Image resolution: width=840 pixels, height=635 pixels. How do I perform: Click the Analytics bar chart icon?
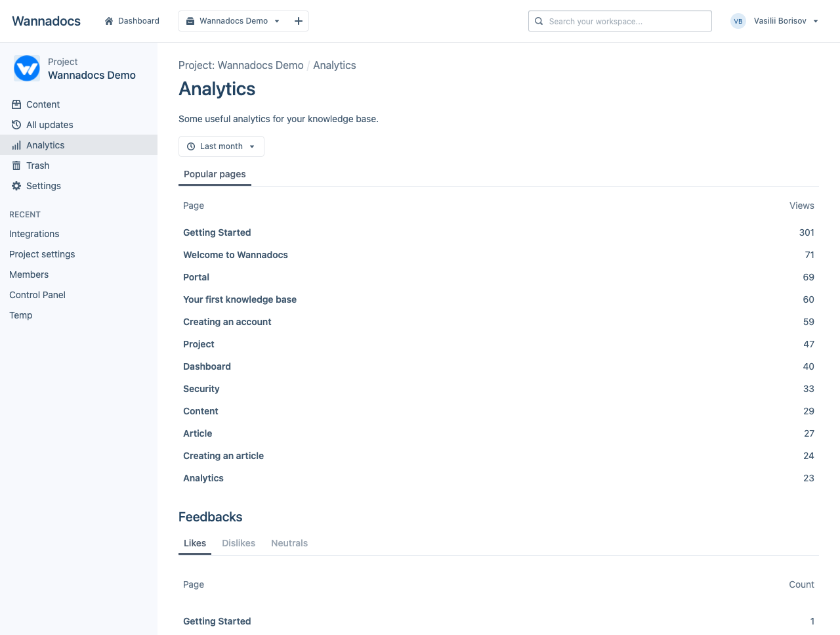(x=16, y=145)
